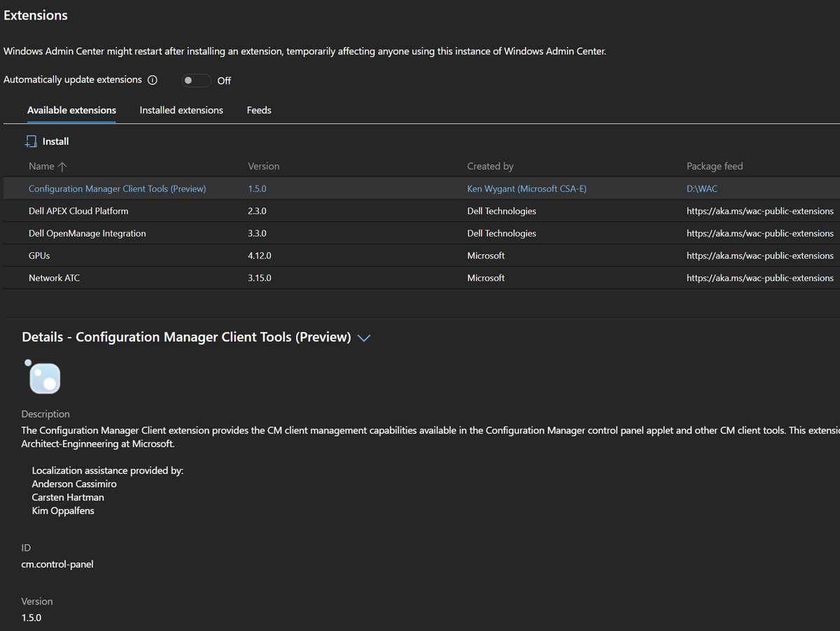Screen dimensions: 840x631
Task: Click the cm.control-panel ID value
Action: click(57, 564)
